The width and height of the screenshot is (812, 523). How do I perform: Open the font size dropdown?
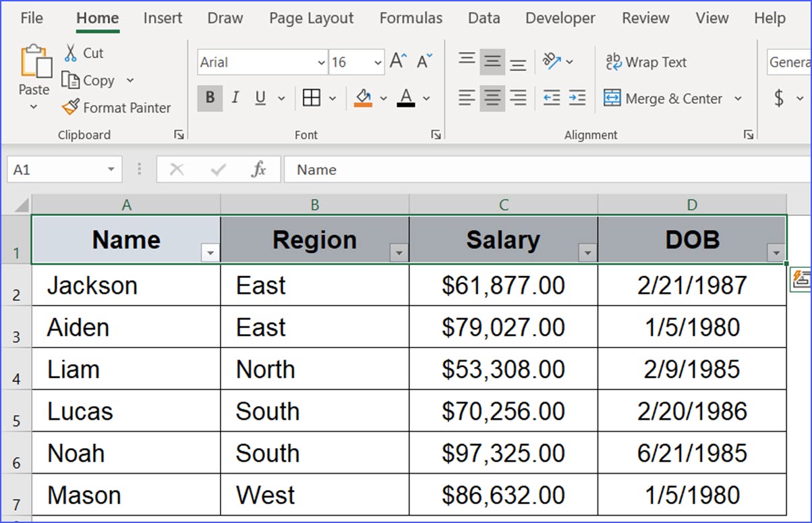point(377,63)
